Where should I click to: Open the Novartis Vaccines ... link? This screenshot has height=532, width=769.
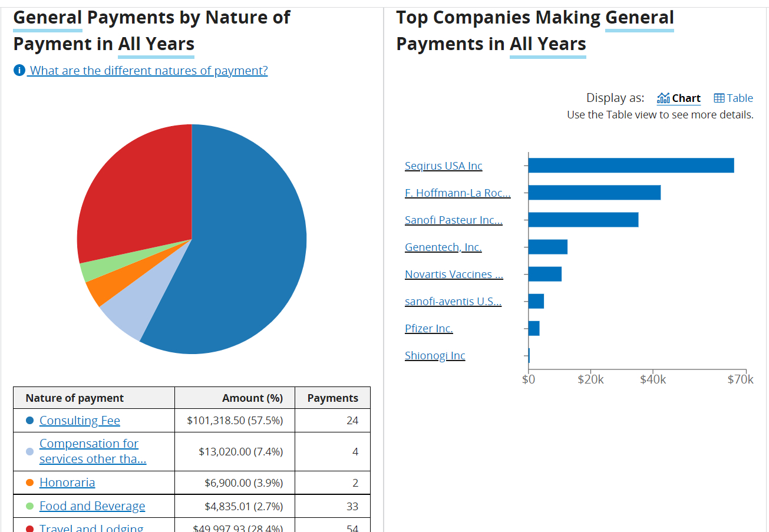click(x=454, y=274)
